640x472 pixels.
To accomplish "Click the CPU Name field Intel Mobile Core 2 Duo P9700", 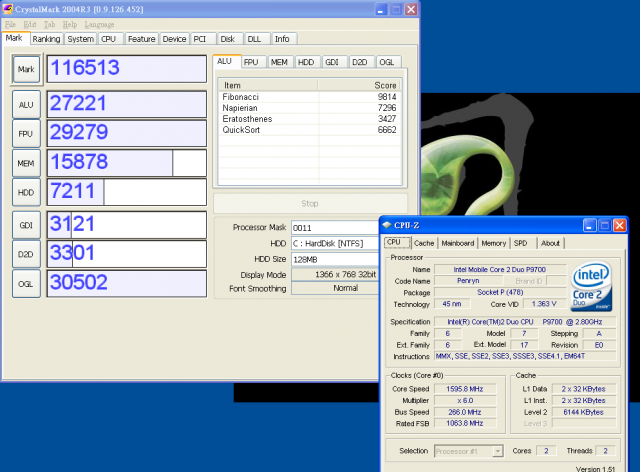I will 500,269.
